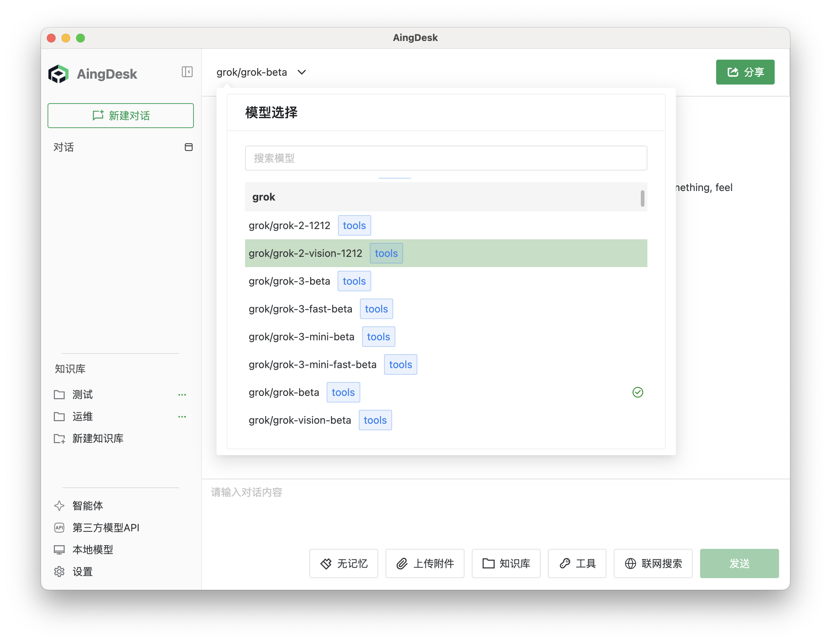Toggle the 无记忆 memory button
This screenshot has width=831, height=644.
343,563
